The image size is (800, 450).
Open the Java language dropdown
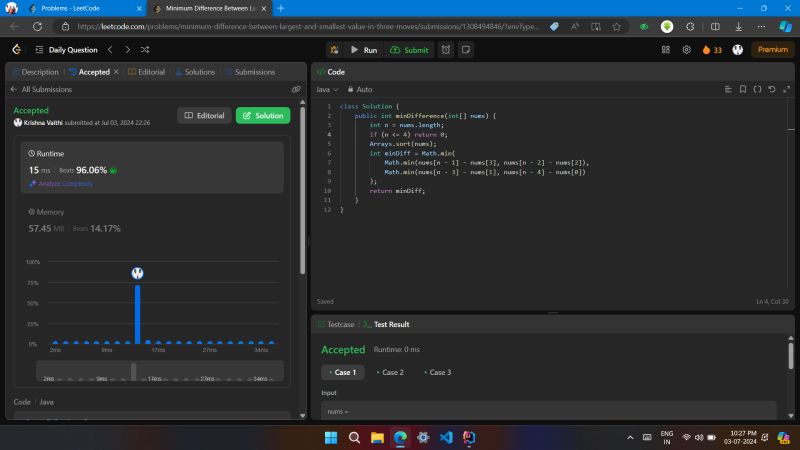click(327, 89)
